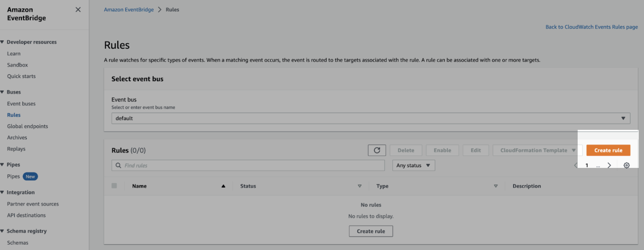This screenshot has height=250, width=644.
Task: Follow Back to CloudWatch Events Rules page link
Action: tap(591, 27)
